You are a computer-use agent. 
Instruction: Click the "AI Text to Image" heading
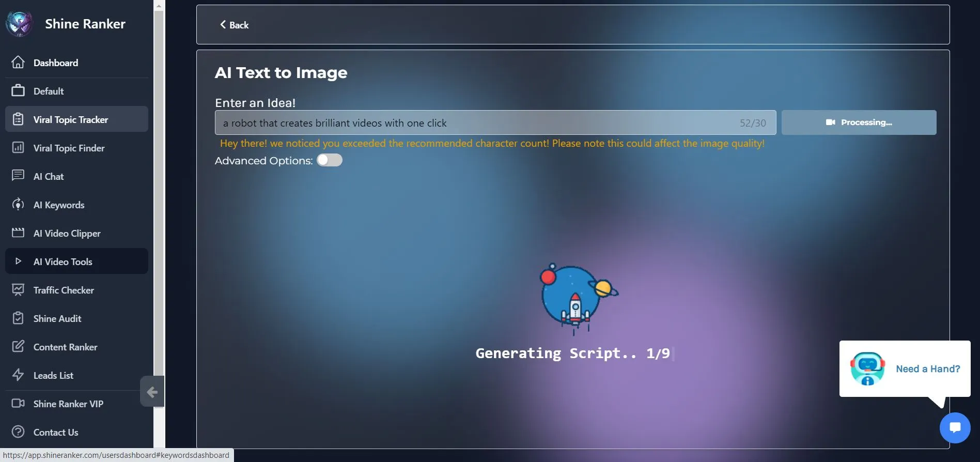(281, 73)
